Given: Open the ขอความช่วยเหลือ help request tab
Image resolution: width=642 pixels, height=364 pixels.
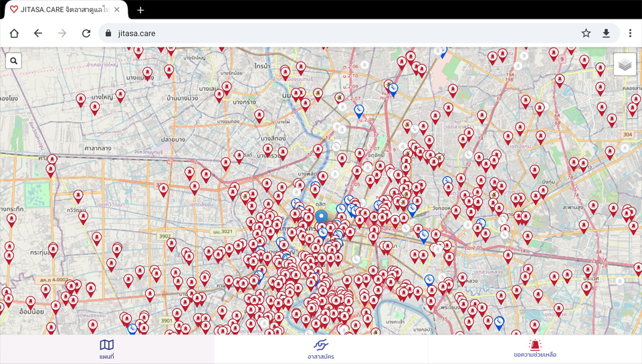Looking at the screenshot, I should click(x=535, y=349).
